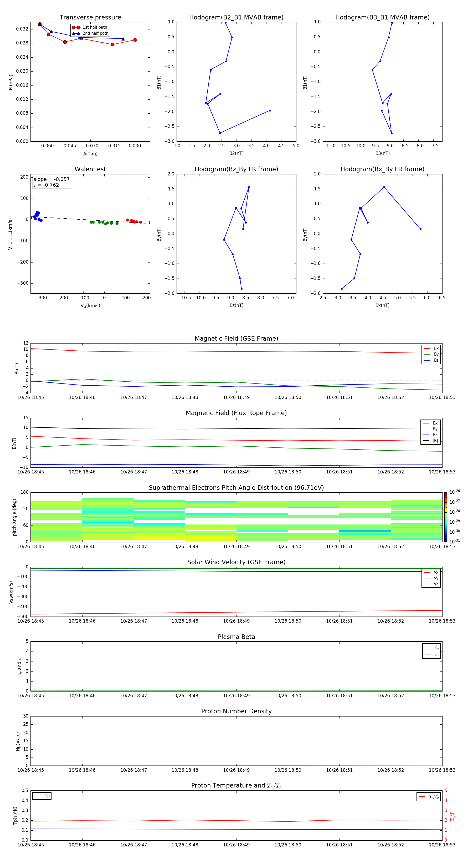The width and height of the screenshot is (473, 868).
Task: Click the 'A(T·m)' x-axis label
Action: [x=90, y=154]
